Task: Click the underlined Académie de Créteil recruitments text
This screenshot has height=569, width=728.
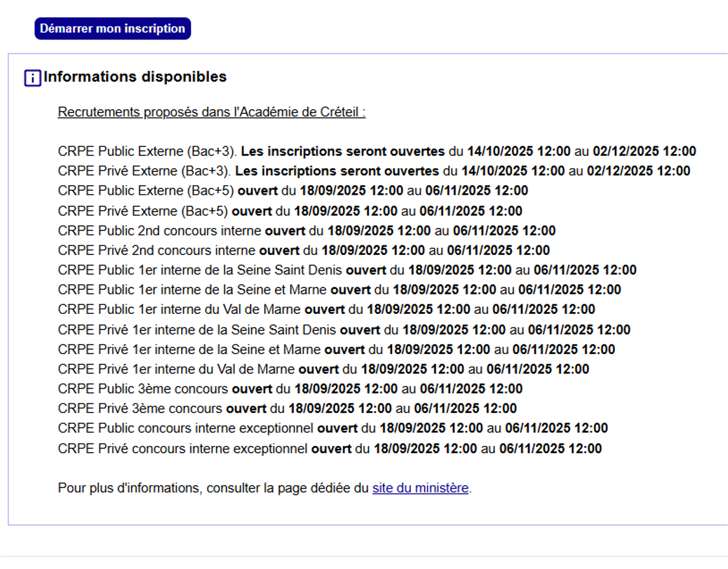Action: 212,112
